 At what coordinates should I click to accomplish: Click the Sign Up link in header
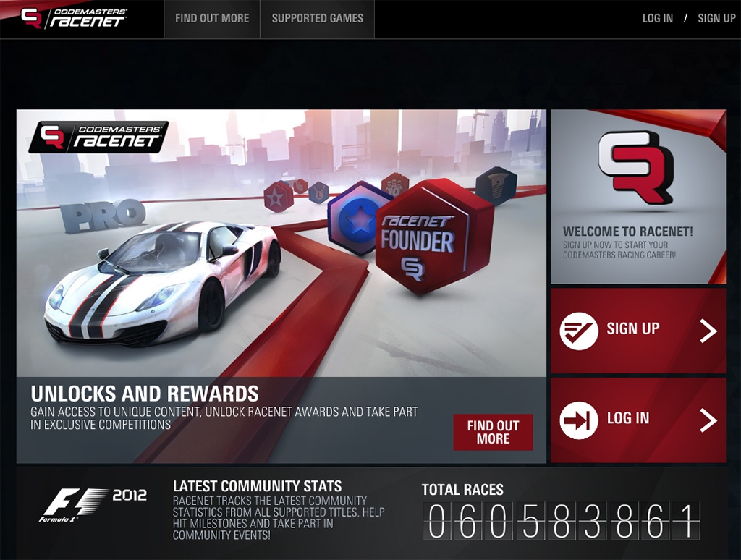[716, 18]
